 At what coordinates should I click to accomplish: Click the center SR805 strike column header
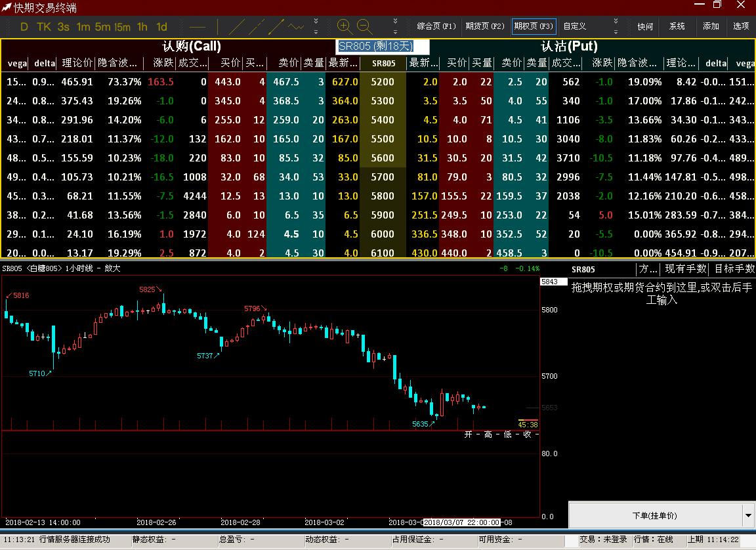click(x=383, y=63)
